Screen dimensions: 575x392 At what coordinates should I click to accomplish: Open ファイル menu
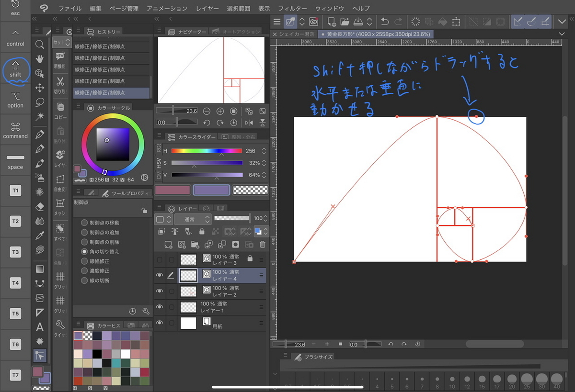[x=70, y=9]
